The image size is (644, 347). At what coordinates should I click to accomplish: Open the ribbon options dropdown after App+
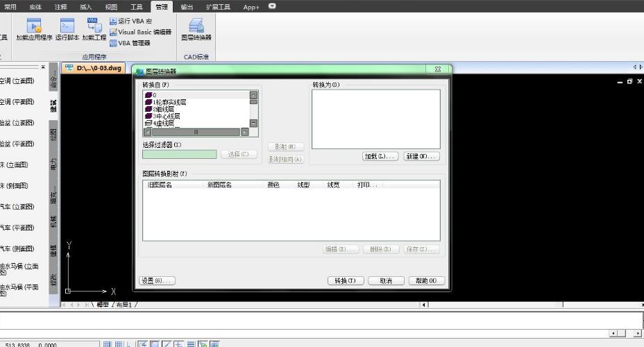(x=272, y=6)
